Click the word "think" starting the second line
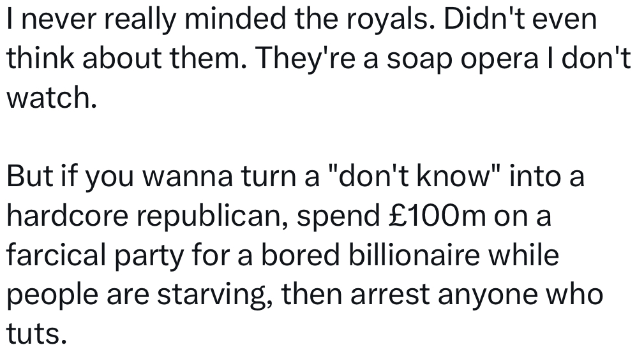 (x=39, y=59)
